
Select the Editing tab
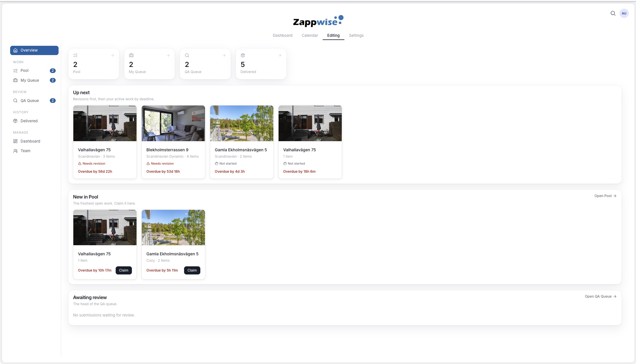(x=333, y=35)
